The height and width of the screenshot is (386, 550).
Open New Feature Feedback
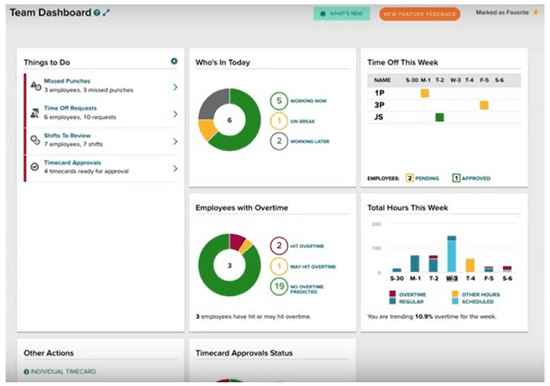coord(420,14)
